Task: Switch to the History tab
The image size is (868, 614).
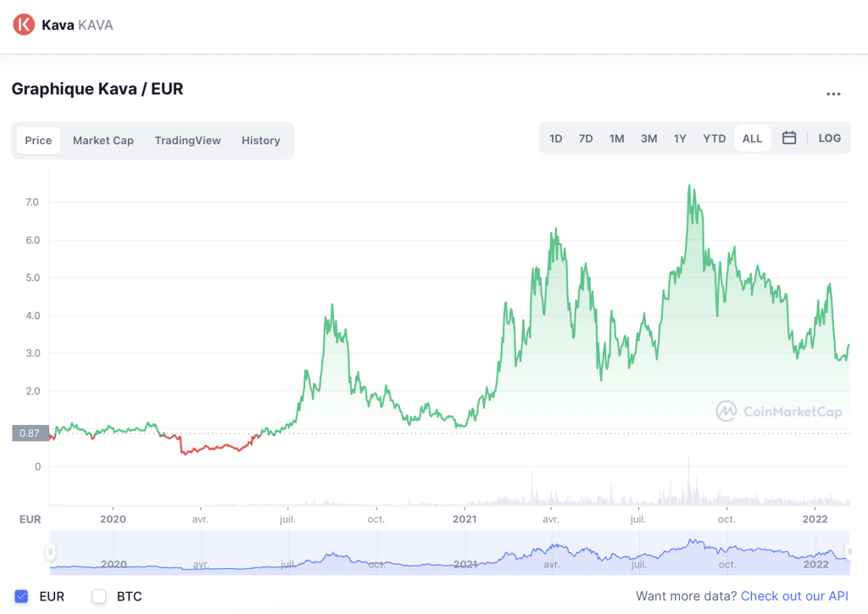Action: 260,140
